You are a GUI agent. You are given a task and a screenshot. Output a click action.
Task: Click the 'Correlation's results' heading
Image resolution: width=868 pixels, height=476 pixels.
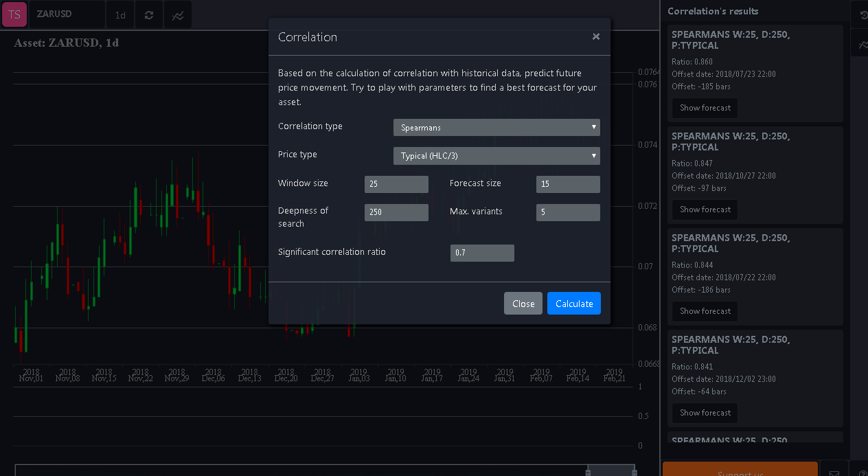click(713, 11)
